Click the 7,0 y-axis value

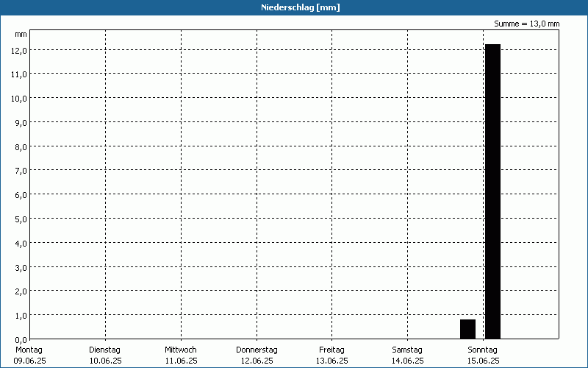click(21, 171)
